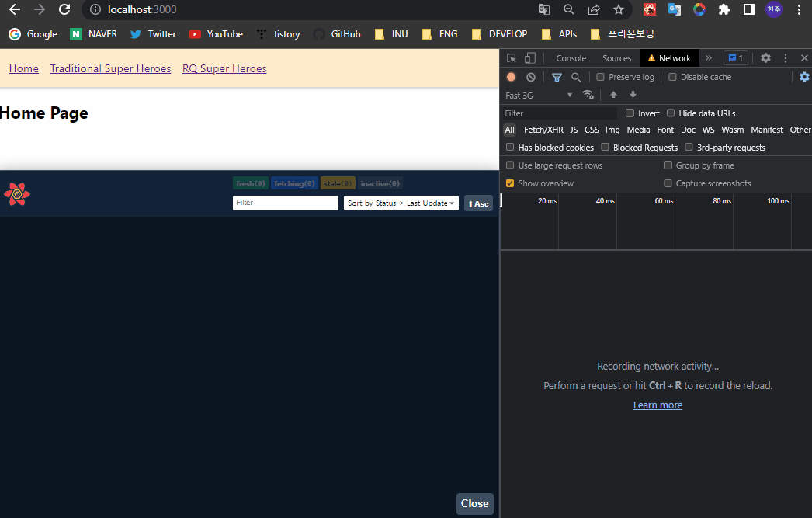Screen dimensions: 812x518
Task: Open the Learn more link
Action: (x=658, y=405)
